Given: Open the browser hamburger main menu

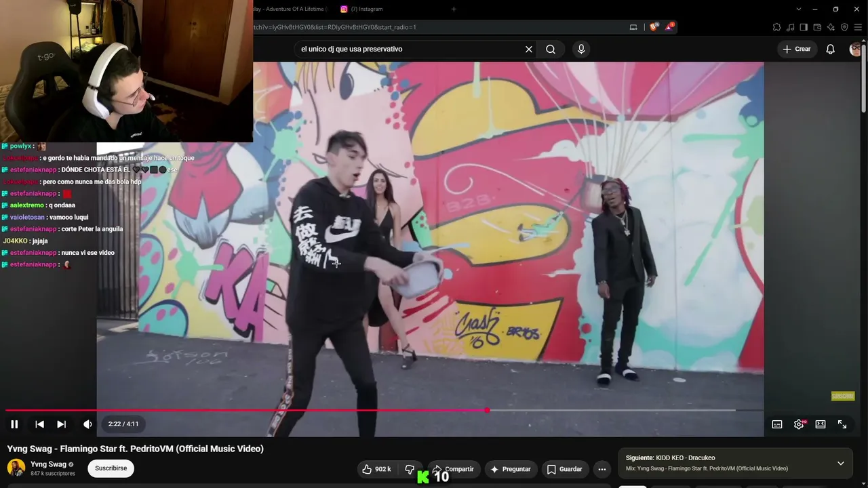Looking at the screenshot, I should [858, 27].
